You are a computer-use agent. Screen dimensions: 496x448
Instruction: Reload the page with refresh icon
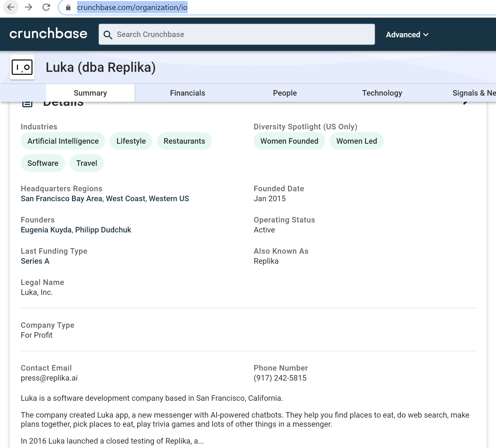(46, 7)
